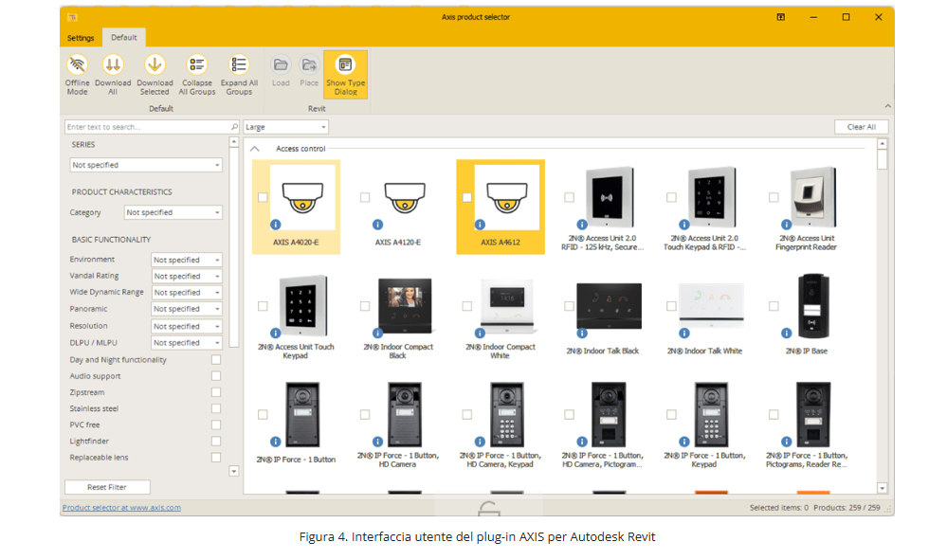Activate the Show Type Dialog button

click(x=345, y=74)
